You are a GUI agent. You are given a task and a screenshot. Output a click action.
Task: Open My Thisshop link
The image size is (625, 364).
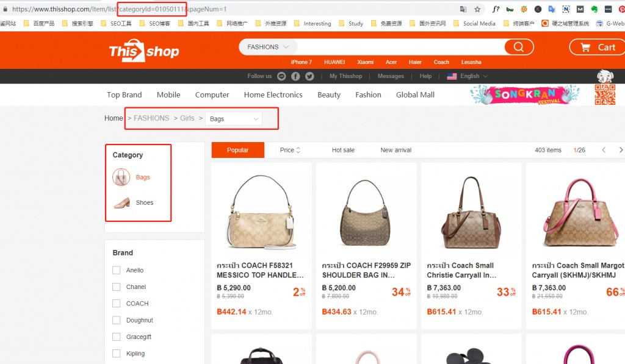coord(345,76)
